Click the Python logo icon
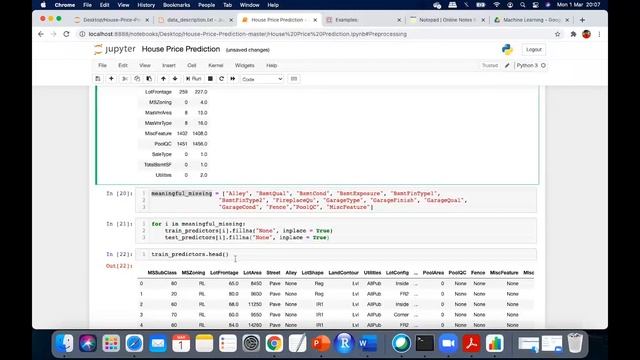 coord(507,49)
